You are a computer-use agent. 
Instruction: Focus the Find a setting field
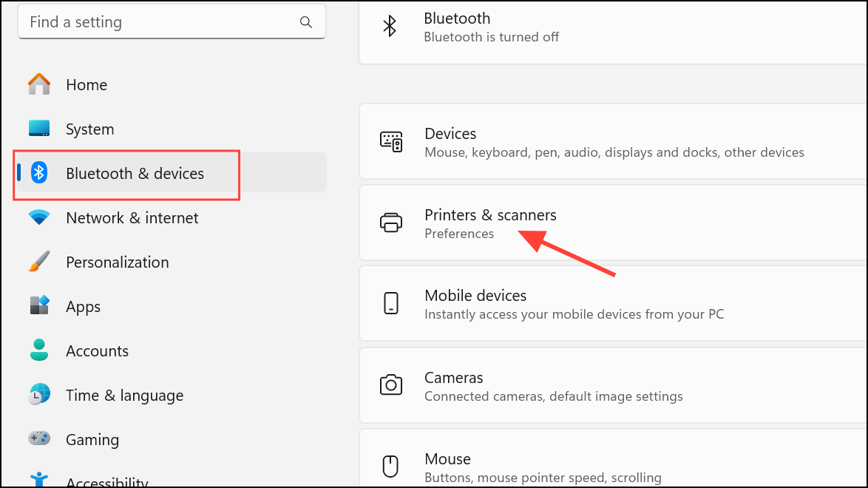pos(172,22)
